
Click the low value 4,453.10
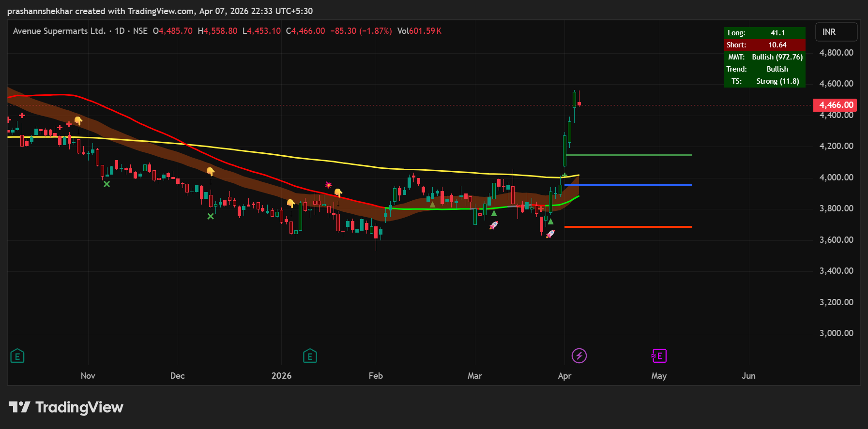click(x=264, y=31)
